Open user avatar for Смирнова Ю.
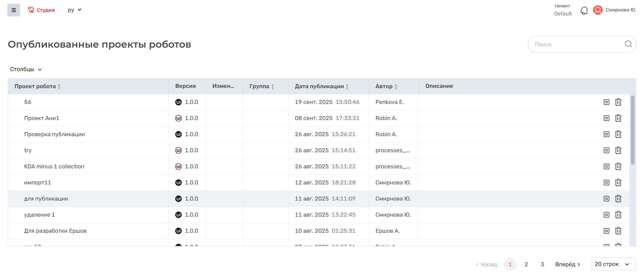644x279 pixels. tap(598, 10)
